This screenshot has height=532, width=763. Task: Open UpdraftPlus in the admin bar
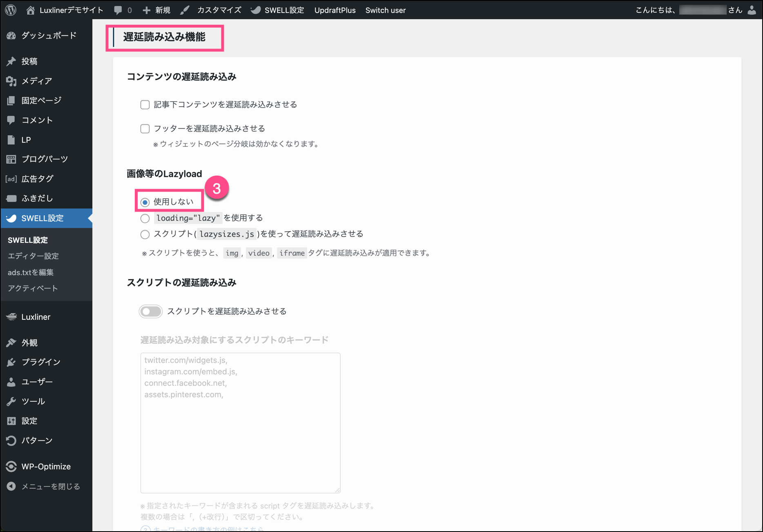tap(335, 10)
